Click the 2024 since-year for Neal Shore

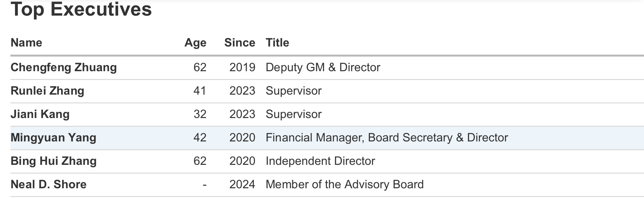[x=242, y=184]
